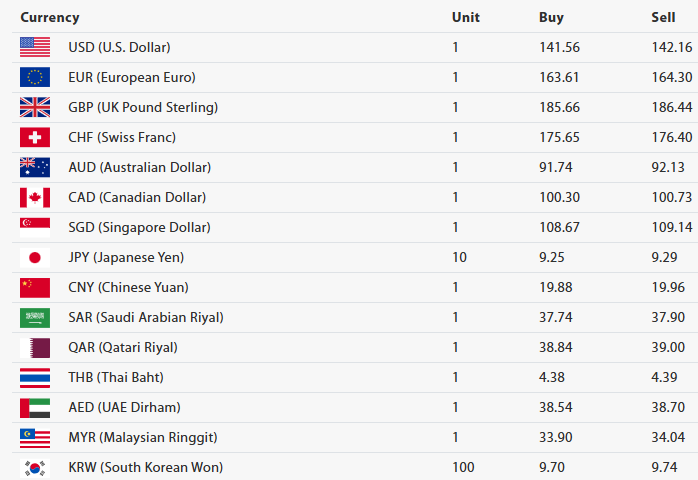
Task: Click the MYR (Malaysian Ringgit) label
Action: pyautogui.click(x=142, y=437)
